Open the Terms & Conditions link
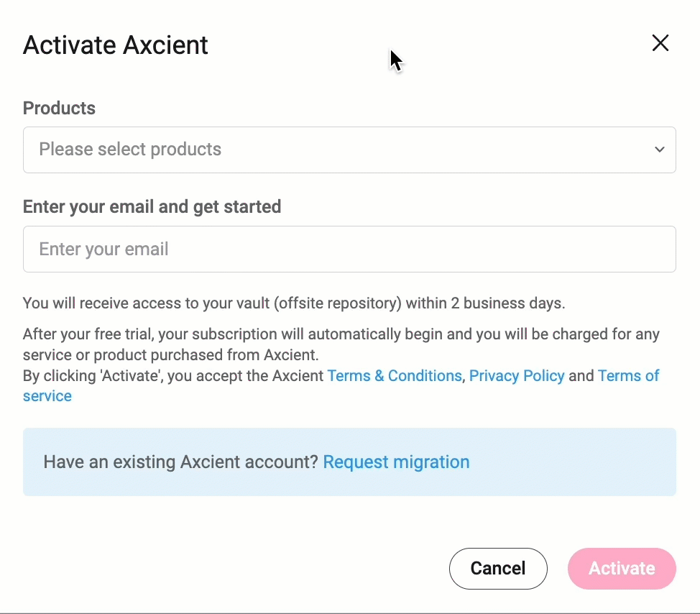700x614 pixels. click(x=395, y=376)
